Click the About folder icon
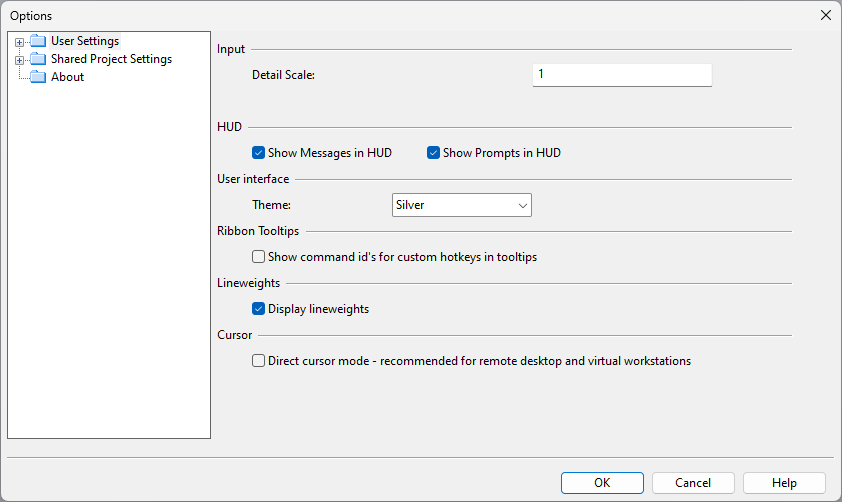Viewport: 842px width, 502px height. tap(38, 77)
